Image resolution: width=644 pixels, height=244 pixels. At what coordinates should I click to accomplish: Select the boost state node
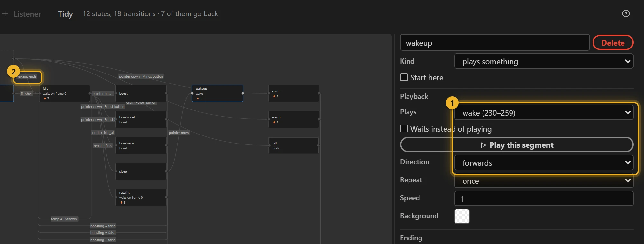[x=141, y=93]
